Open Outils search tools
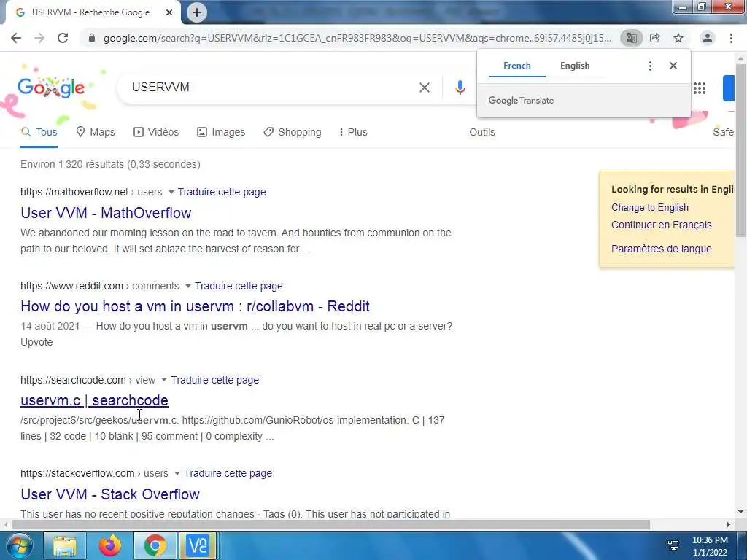Screen dimensions: 747x560 click(x=482, y=133)
